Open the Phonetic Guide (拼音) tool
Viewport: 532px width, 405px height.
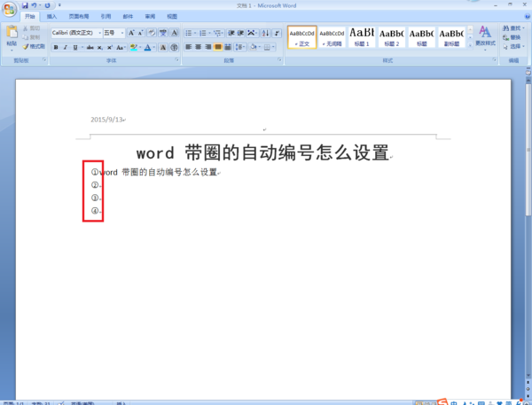(x=163, y=33)
